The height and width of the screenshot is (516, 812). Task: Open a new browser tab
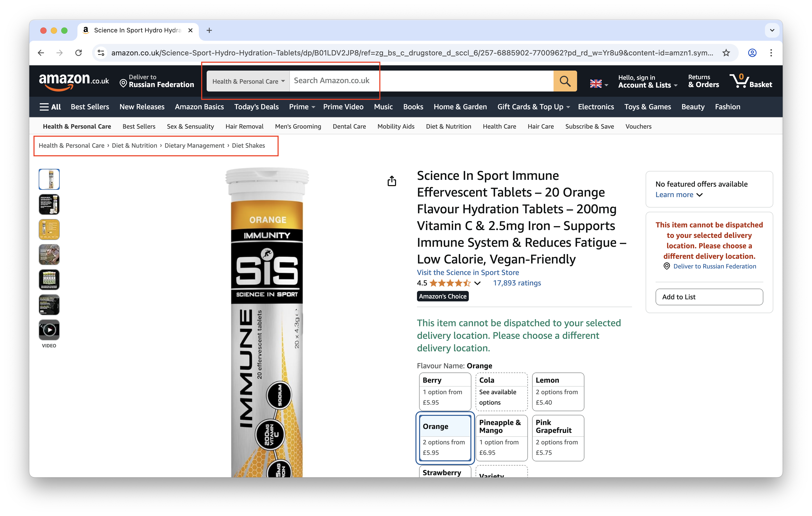click(209, 30)
